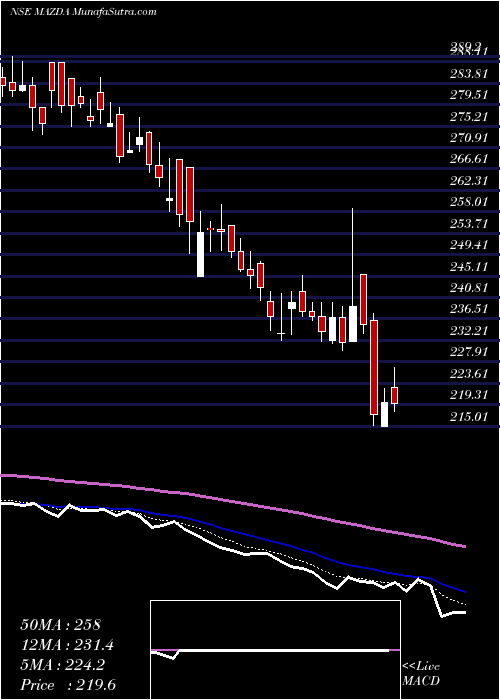Select the 283.81 price label
Viewport: 500px width, 700px height.
click(x=468, y=74)
